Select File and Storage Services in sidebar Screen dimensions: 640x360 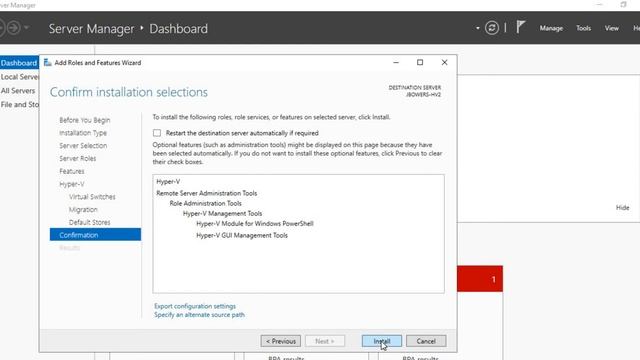(x=19, y=104)
